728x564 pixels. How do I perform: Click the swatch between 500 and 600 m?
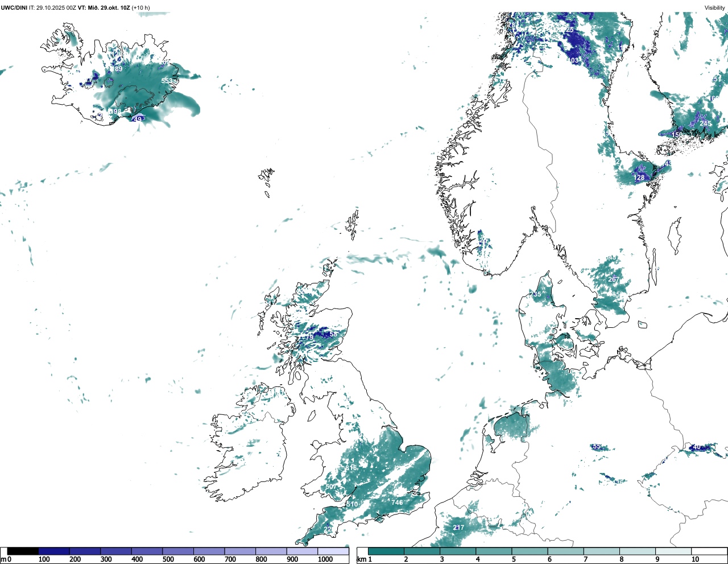click(x=178, y=551)
